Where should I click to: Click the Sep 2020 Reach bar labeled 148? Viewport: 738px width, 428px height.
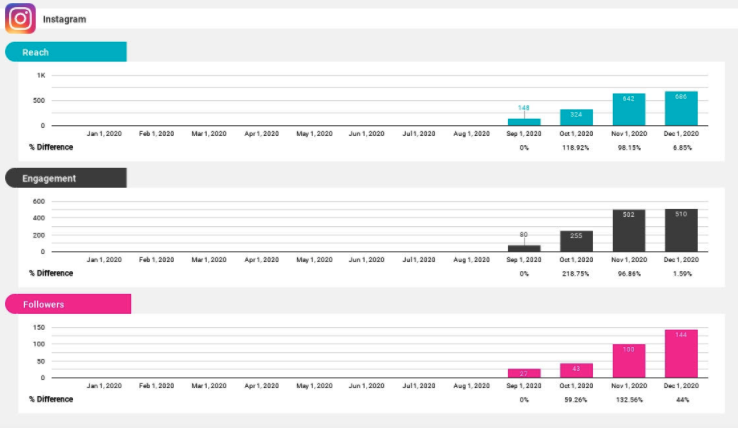click(x=524, y=122)
